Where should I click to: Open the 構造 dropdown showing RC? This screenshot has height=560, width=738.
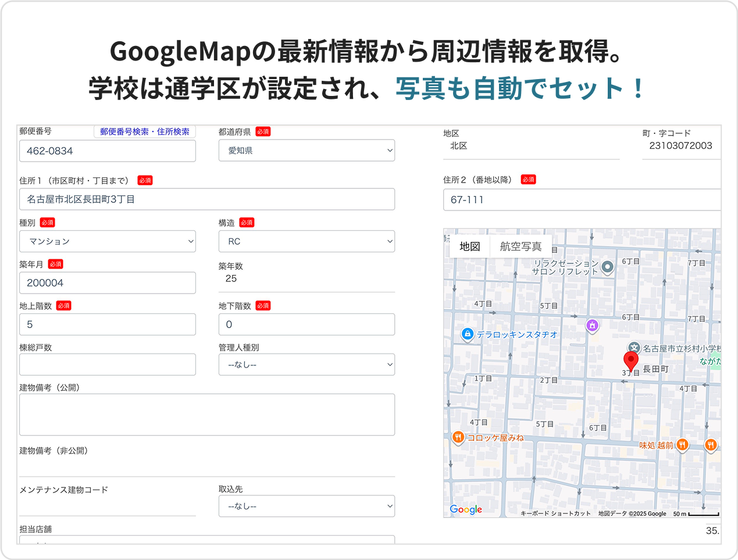coord(306,241)
